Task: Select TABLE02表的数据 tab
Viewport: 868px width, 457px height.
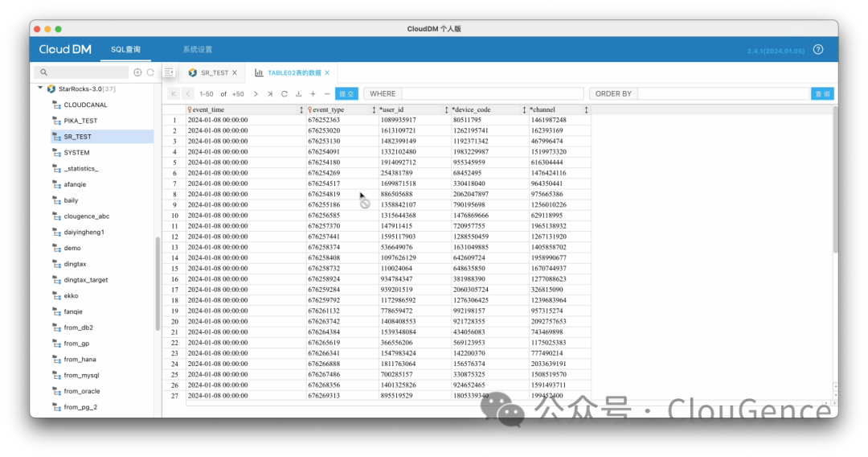Action: pyautogui.click(x=294, y=72)
